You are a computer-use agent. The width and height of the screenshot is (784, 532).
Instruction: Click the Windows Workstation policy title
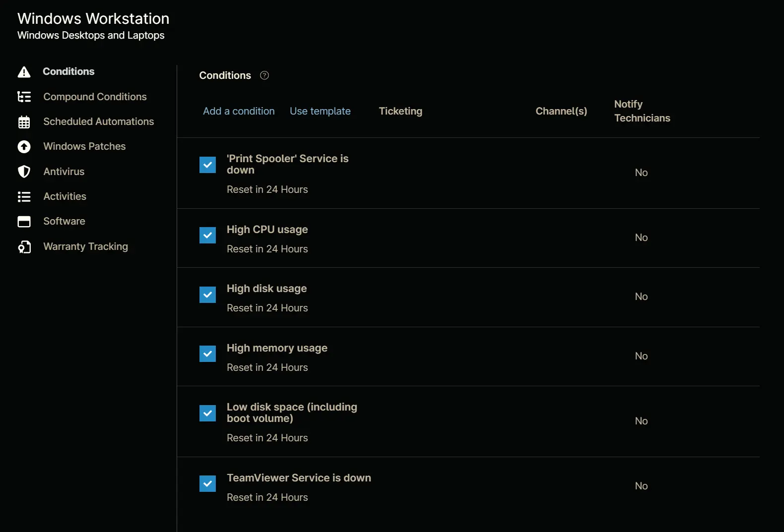click(x=93, y=18)
